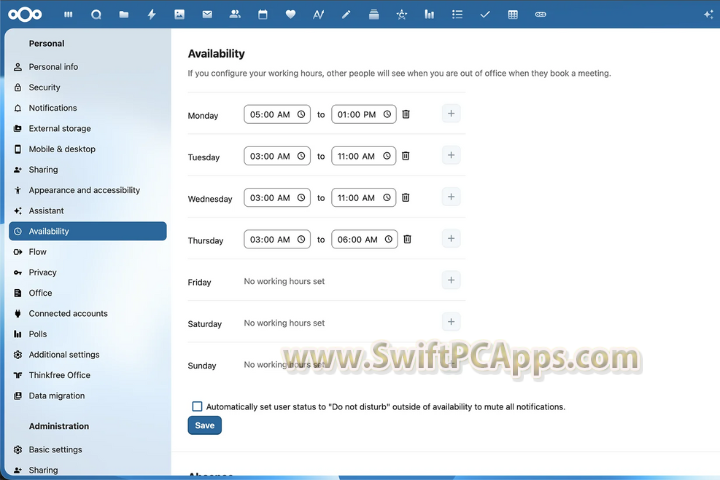
Task: Open the Files folder icon
Action: [x=124, y=15]
